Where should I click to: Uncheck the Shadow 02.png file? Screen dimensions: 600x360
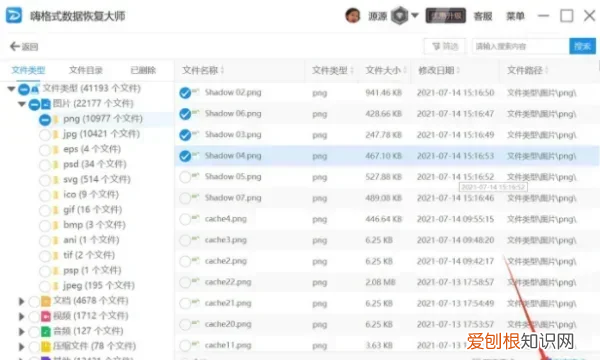185,93
